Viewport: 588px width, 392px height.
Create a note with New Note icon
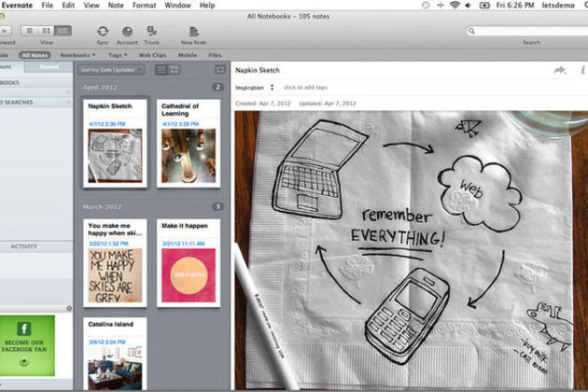194,32
